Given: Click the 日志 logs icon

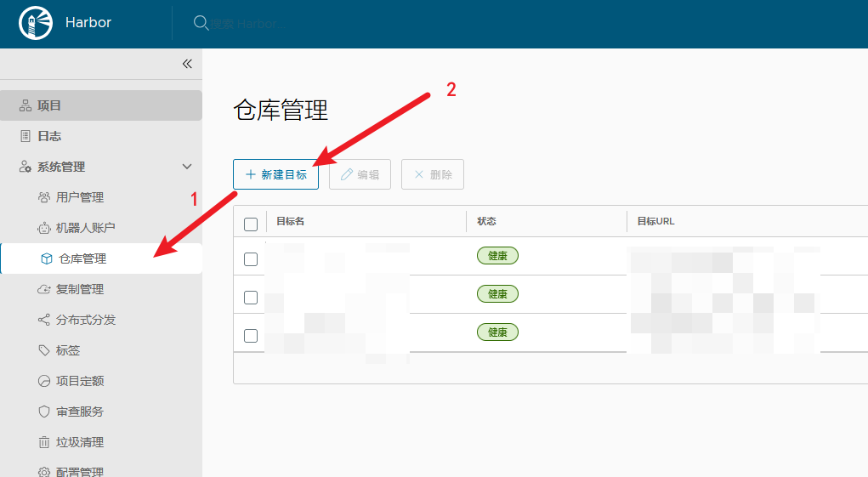Looking at the screenshot, I should pos(26,136).
